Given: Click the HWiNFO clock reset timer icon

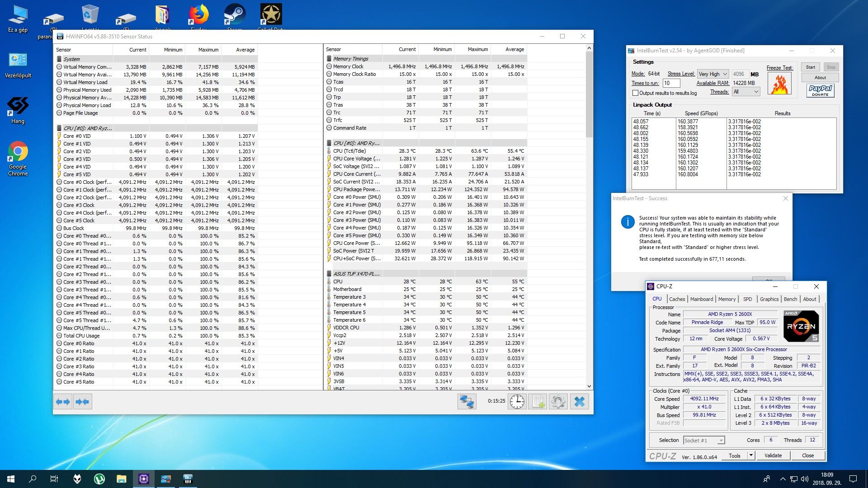Looking at the screenshot, I should point(517,402).
